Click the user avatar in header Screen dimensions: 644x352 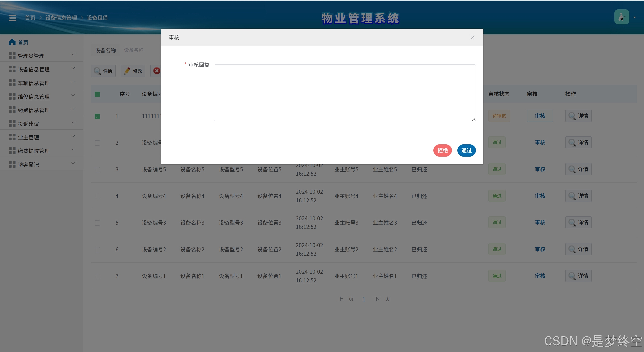click(x=621, y=17)
